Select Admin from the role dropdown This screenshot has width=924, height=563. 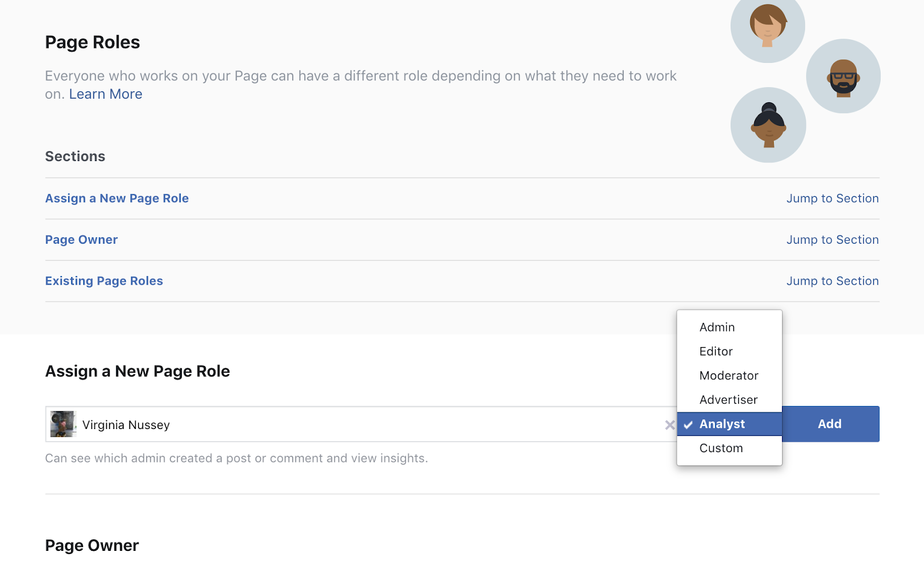(717, 327)
